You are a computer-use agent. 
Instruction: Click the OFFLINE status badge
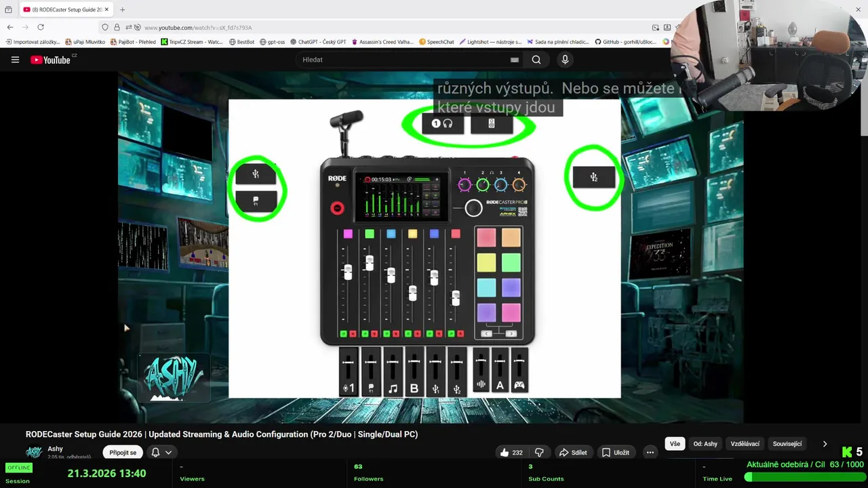pyautogui.click(x=18, y=468)
